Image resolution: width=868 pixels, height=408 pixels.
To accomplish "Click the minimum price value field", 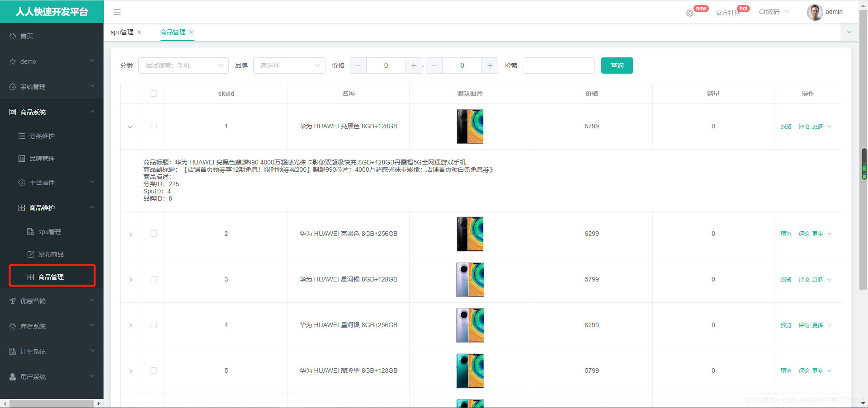I will tap(386, 66).
